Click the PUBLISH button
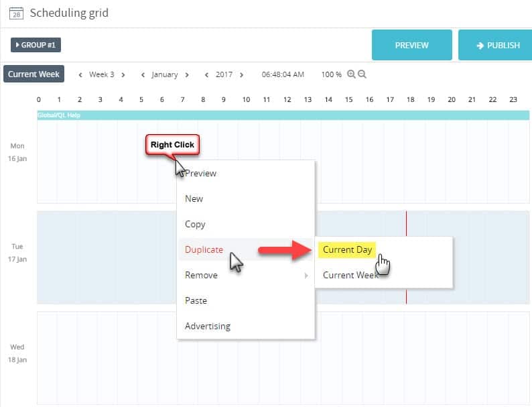Viewport: 532px width, 407px height. tap(495, 45)
